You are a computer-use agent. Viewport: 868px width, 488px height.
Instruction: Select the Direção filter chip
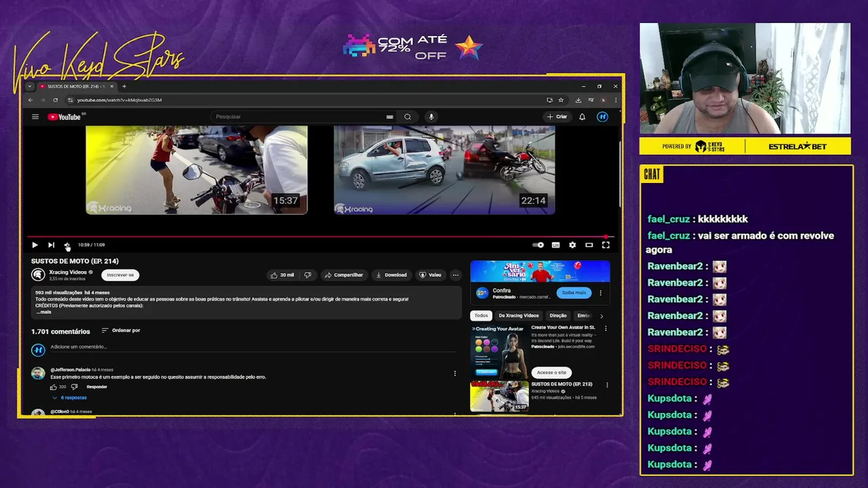558,315
